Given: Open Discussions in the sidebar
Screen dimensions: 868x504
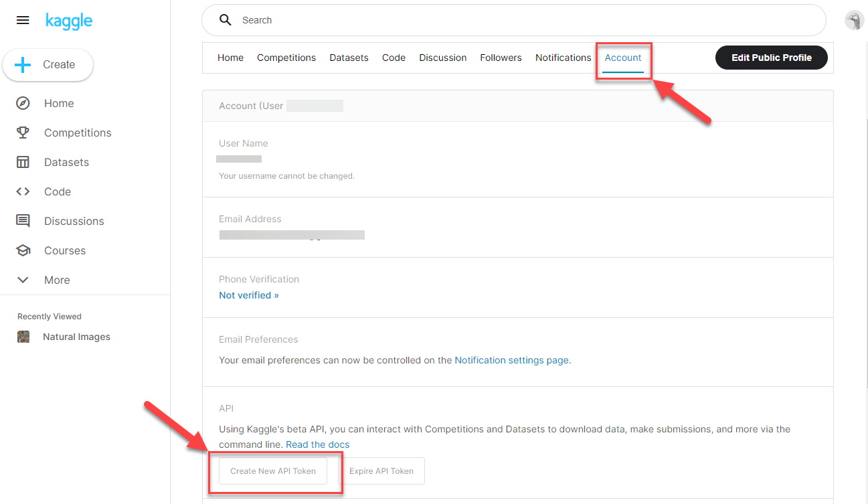Looking at the screenshot, I should 74,221.
